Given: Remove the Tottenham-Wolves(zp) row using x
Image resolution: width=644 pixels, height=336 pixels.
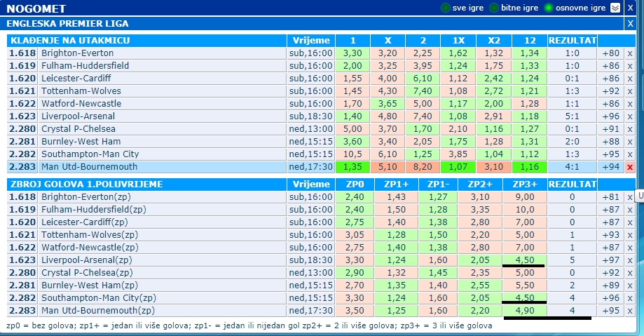Looking at the screenshot, I should [x=629, y=235].
